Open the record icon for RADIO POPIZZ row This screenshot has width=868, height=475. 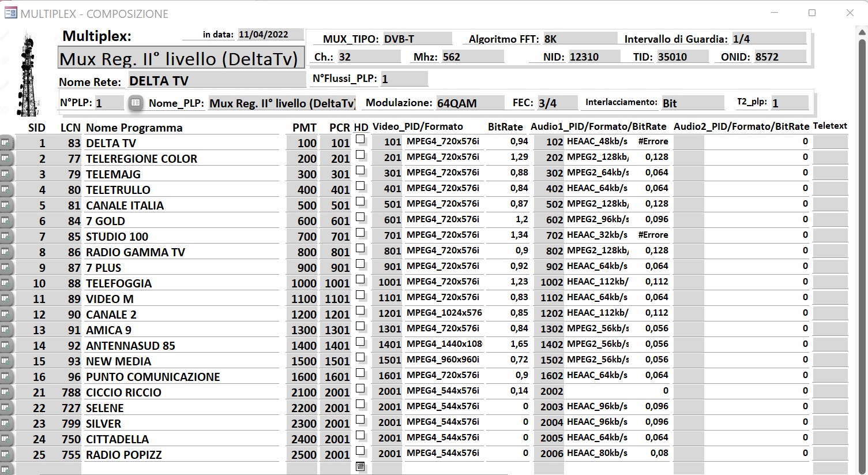6,454
